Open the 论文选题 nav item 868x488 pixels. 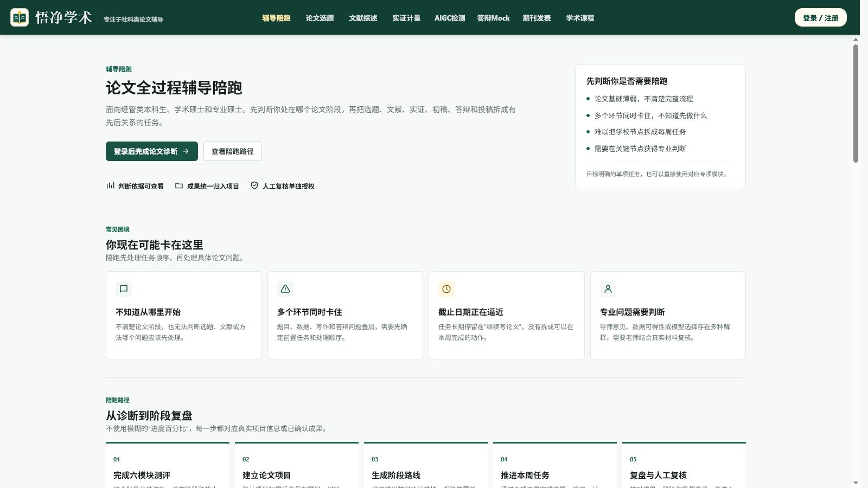(320, 18)
